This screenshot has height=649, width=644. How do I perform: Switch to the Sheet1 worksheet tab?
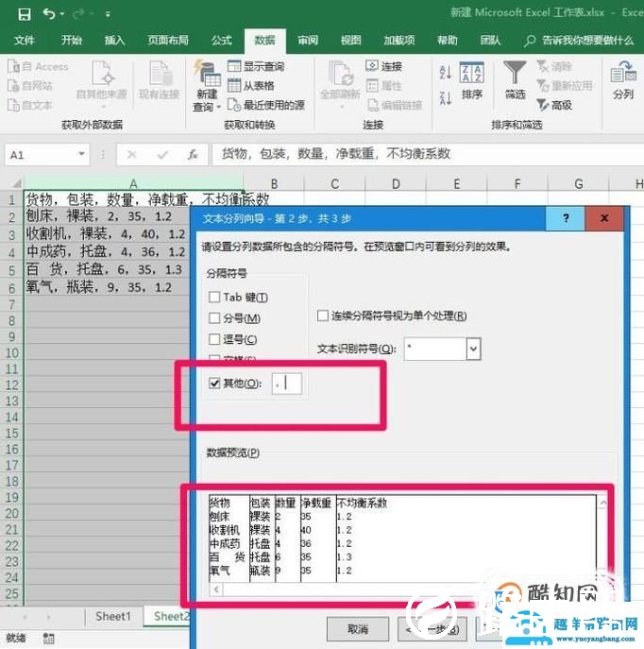(113, 616)
